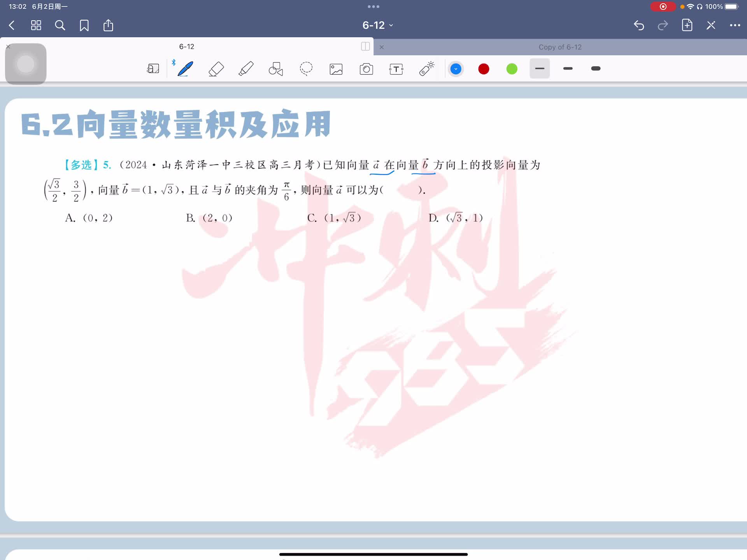Switch to the Copy of 6-12 tab

(559, 47)
